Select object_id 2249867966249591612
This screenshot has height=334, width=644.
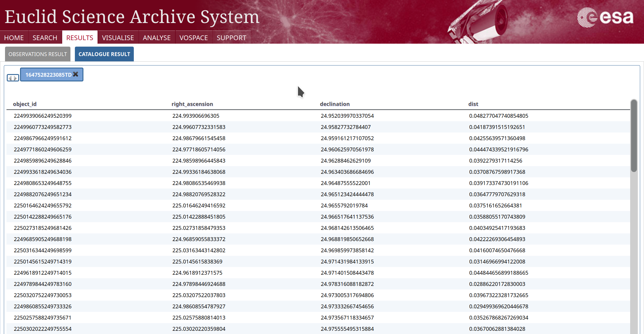click(43, 138)
